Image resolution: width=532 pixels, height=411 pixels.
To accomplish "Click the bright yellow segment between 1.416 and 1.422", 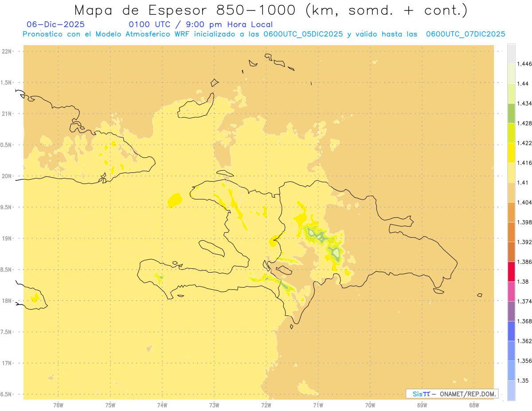I will tap(511, 153).
